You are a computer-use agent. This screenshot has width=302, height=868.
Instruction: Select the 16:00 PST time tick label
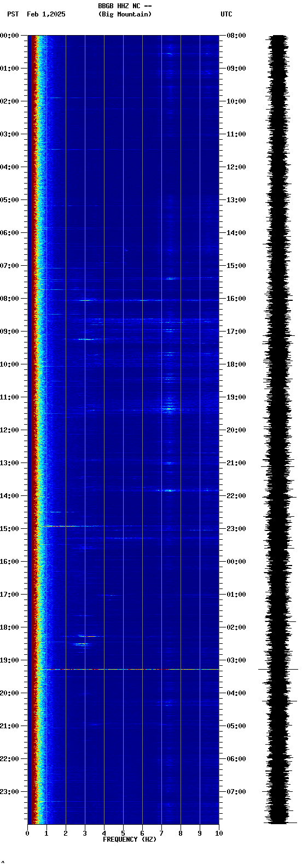(9, 562)
